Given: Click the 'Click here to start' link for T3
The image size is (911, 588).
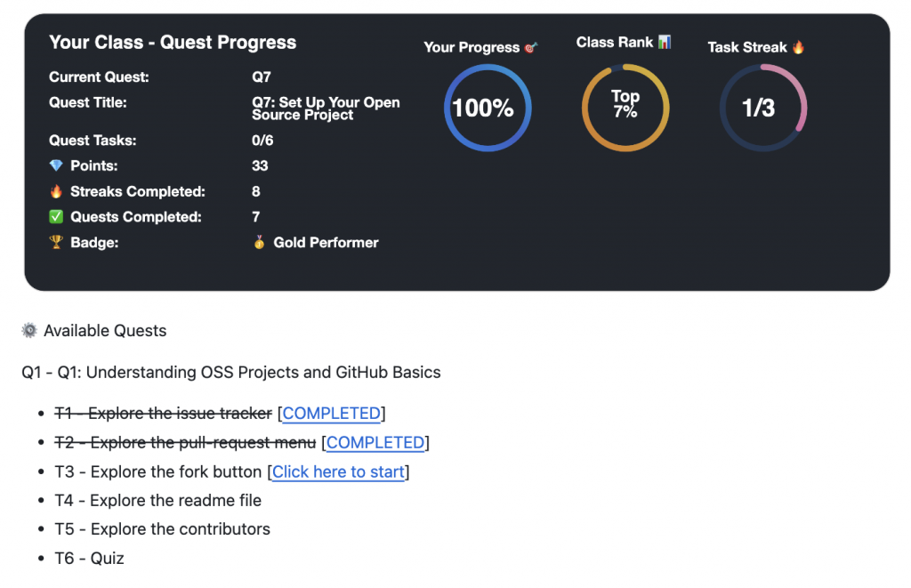Looking at the screenshot, I should coord(338,471).
